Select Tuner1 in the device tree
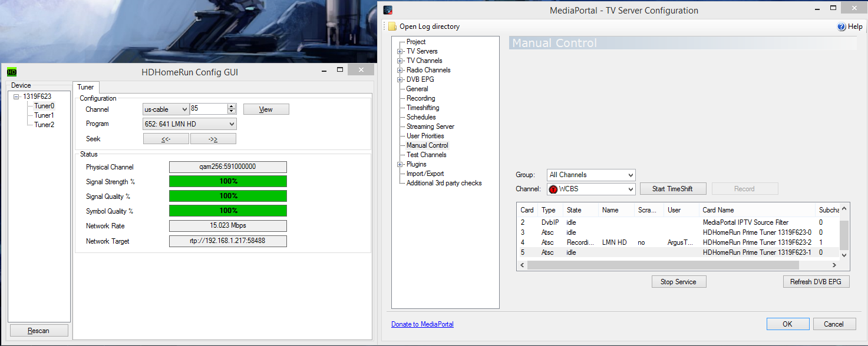This screenshot has height=346, width=868. pos(44,115)
